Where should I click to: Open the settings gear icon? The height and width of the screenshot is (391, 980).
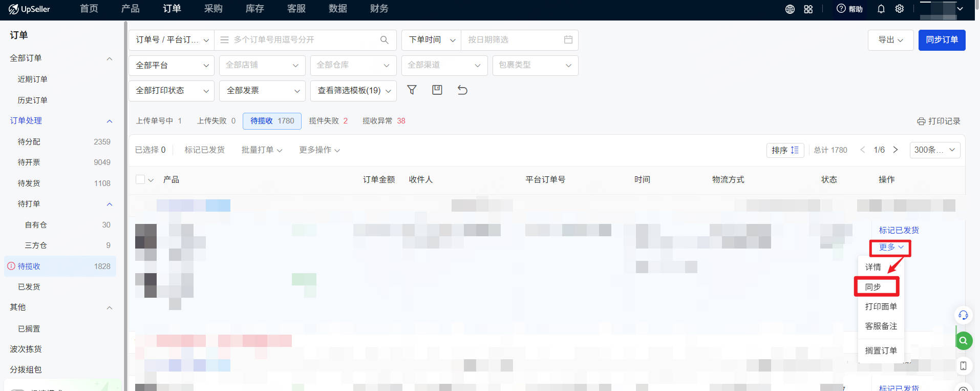tap(900, 9)
